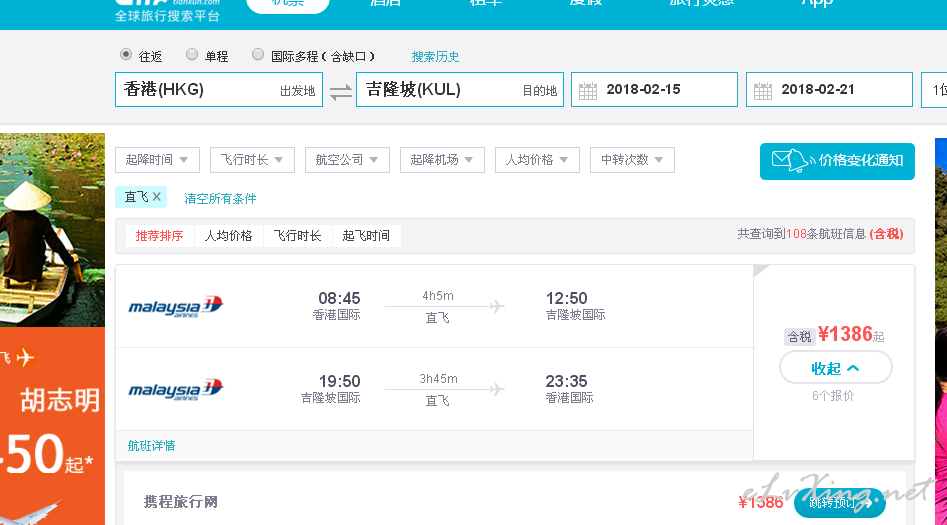
Task: Click the 2018-02-15 departure date field
Action: [654, 89]
